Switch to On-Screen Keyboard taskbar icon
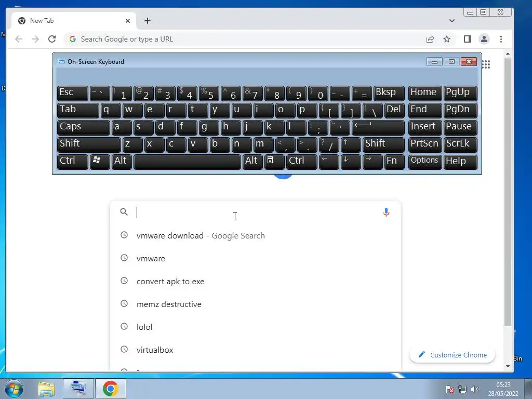The width and height of the screenshot is (532, 399). pos(78,389)
